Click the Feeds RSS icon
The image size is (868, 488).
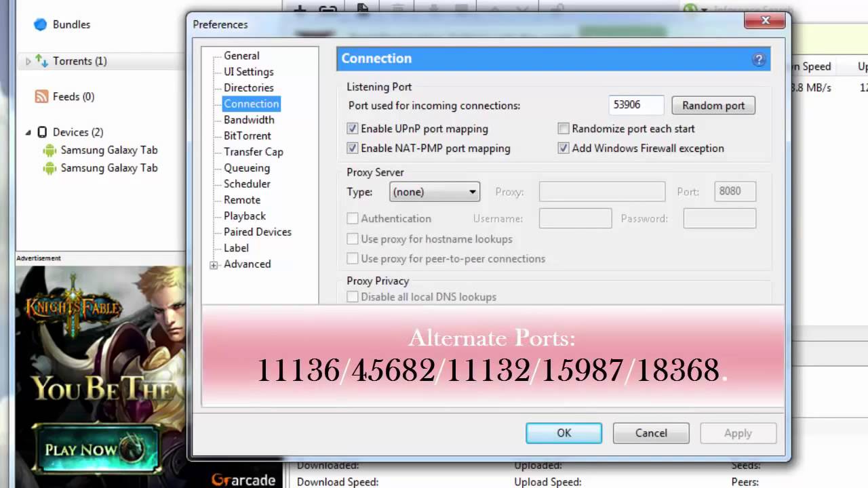(x=41, y=97)
